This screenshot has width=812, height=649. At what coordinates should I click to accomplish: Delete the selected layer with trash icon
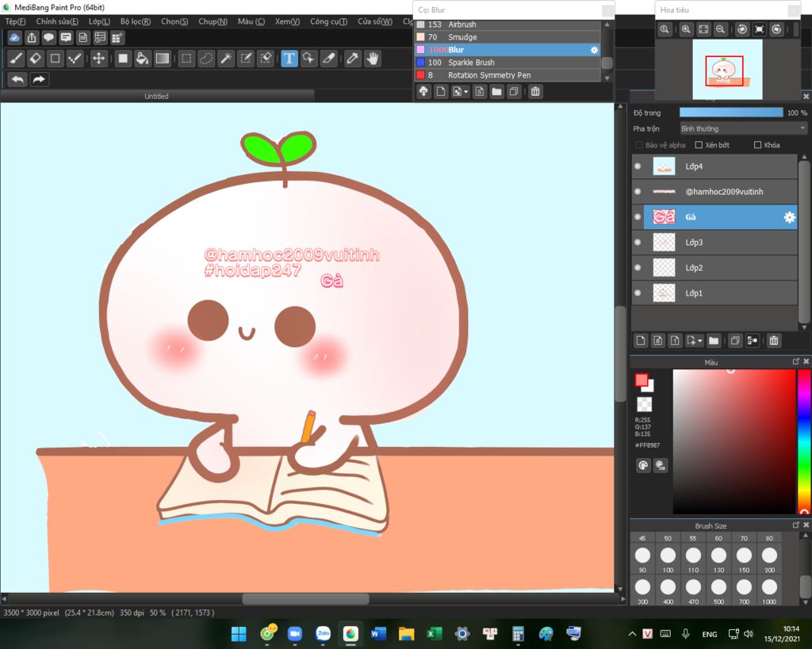774,341
